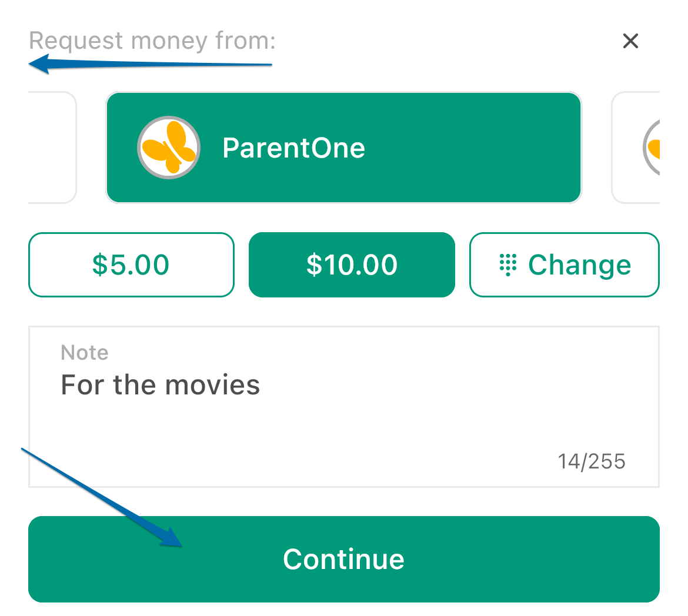The image size is (688, 616).
Task: Tap the keypad icon on Change
Action: (507, 265)
